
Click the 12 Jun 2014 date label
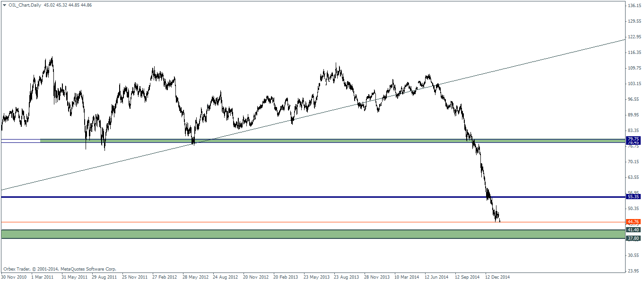[437, 277]
